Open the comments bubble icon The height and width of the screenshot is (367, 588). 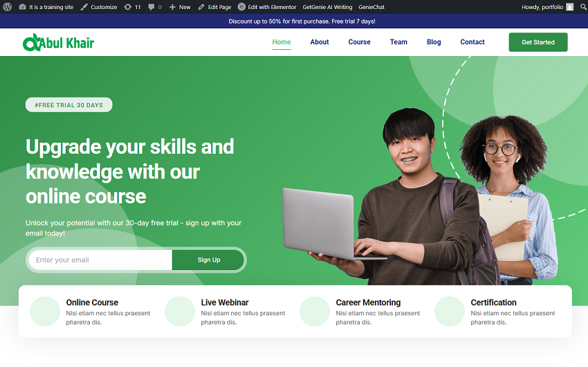click(x=154, y=7)
